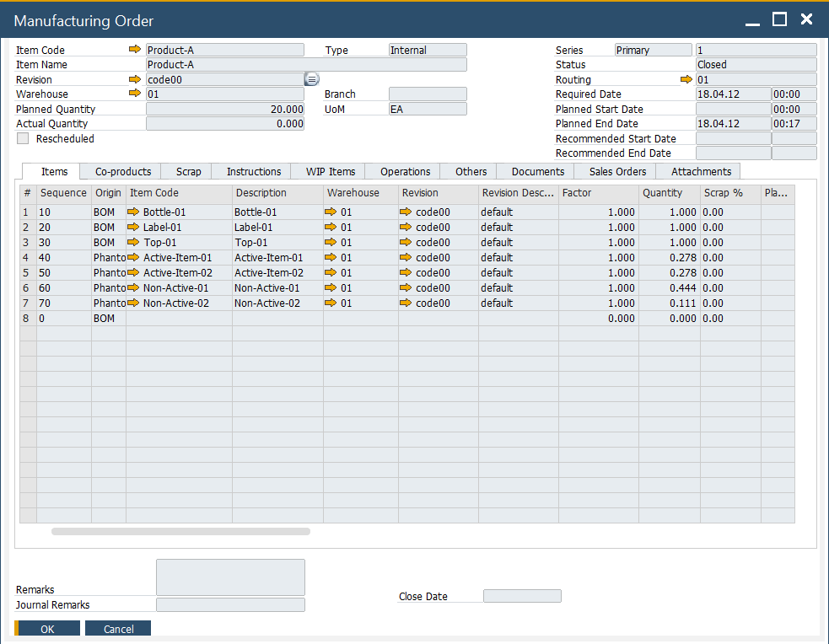
Task: Open the Revision selection list button
Action: click(311, 79)
